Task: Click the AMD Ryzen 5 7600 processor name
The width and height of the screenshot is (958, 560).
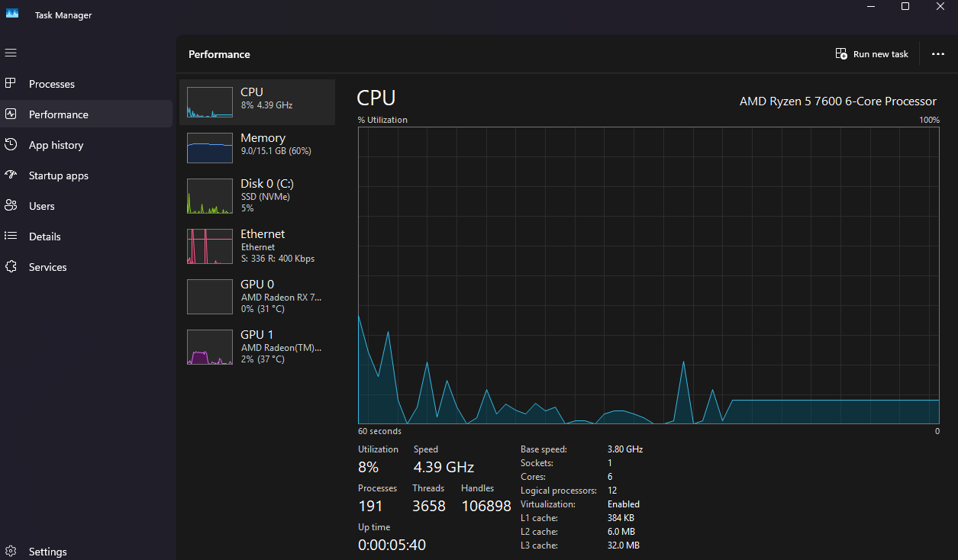Action: (837, 101)
